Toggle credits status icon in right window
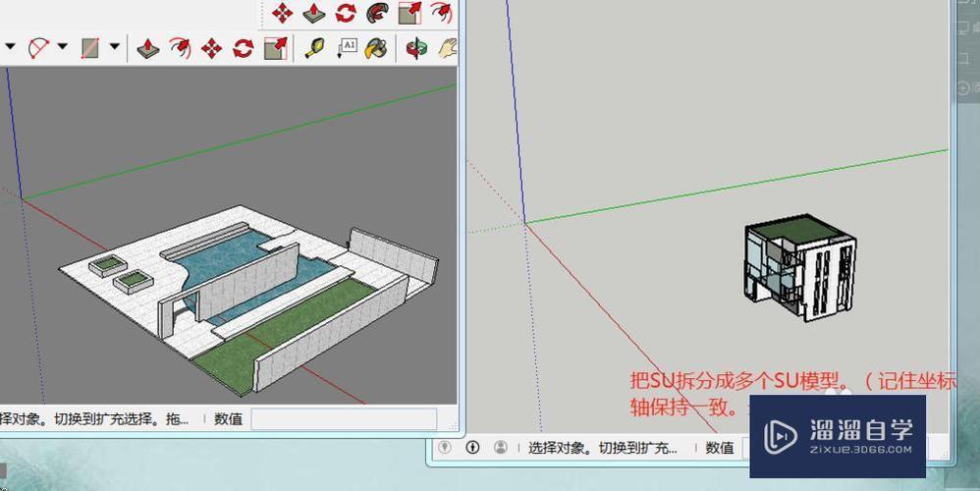Viewport: 980px width, 491px height. pos(472,448)
